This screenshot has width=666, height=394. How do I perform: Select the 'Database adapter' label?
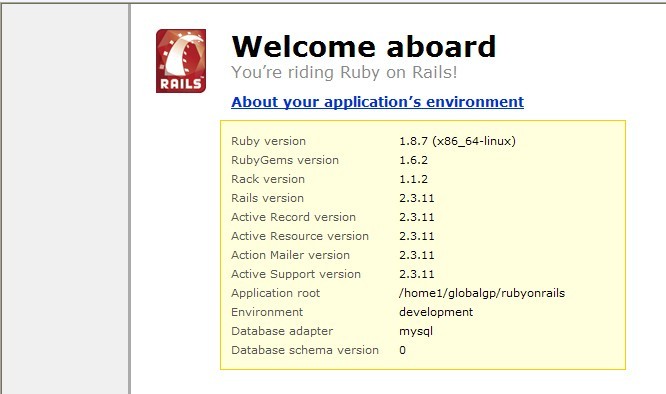click(x=282, y=331)
